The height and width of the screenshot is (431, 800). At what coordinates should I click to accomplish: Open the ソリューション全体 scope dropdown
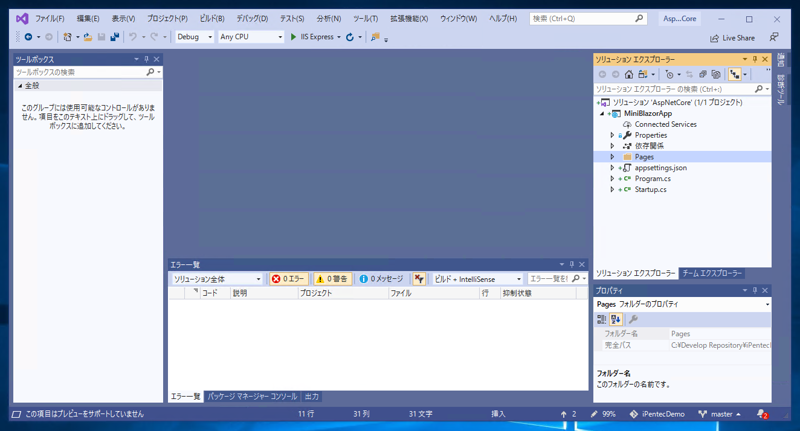(217, 279)
